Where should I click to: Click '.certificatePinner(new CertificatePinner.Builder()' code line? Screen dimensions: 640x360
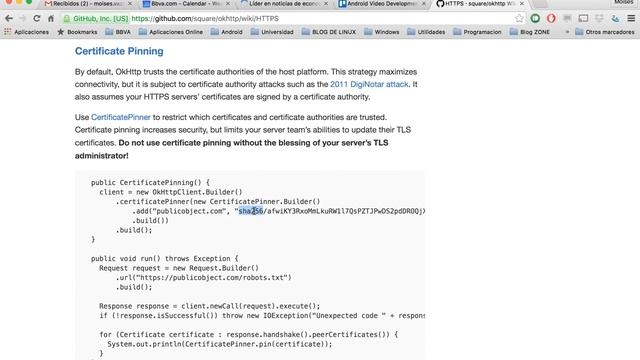click(218, 202)
